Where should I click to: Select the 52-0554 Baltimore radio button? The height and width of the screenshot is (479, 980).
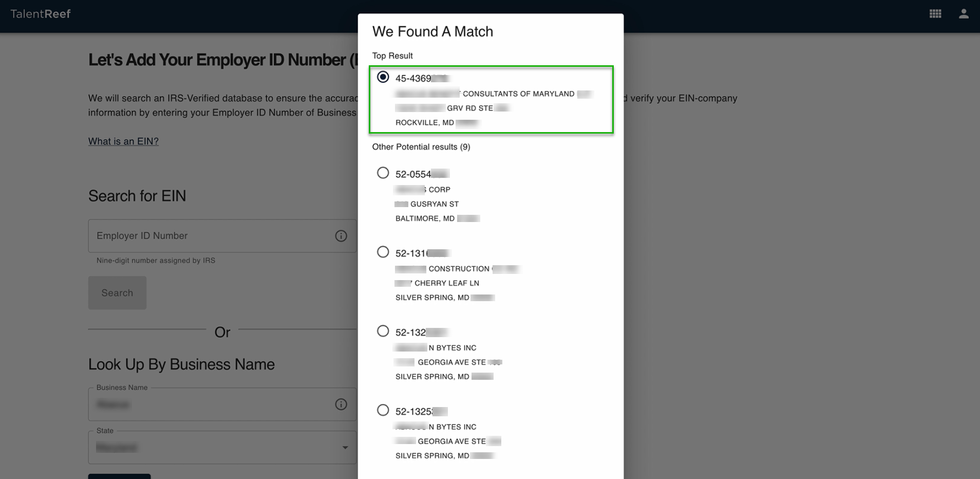coord(383,173)
